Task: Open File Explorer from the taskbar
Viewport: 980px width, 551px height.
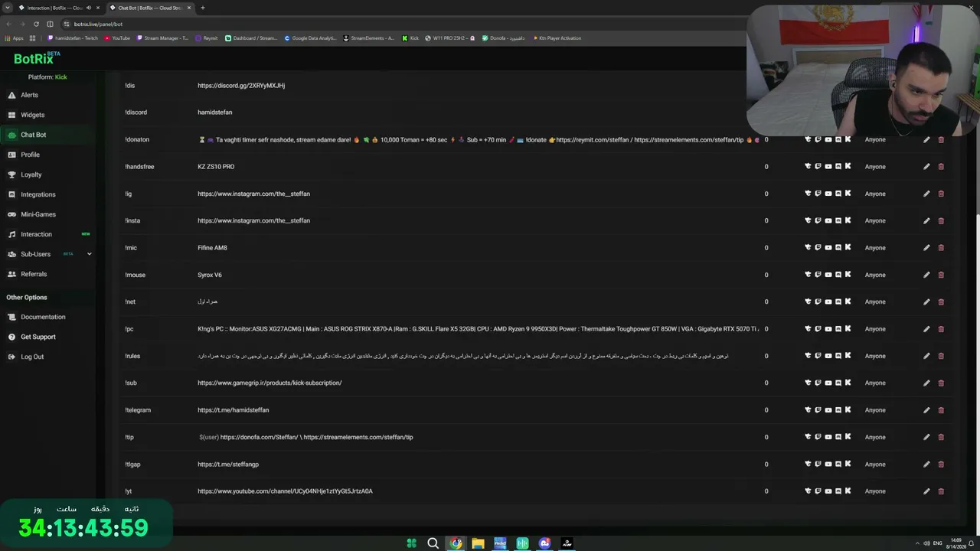Action: (478, 543)
